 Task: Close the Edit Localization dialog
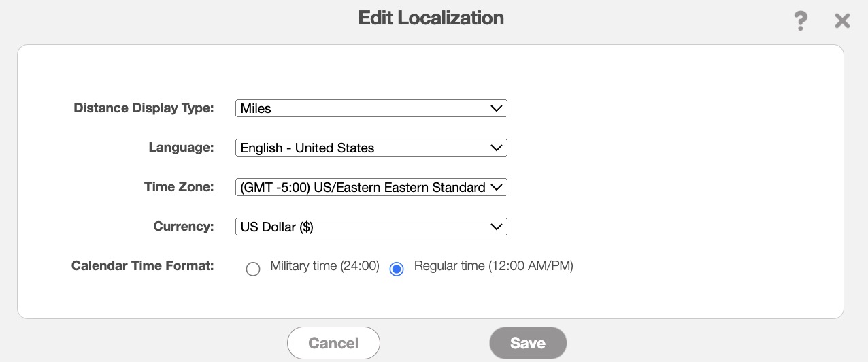coord(842,21)
